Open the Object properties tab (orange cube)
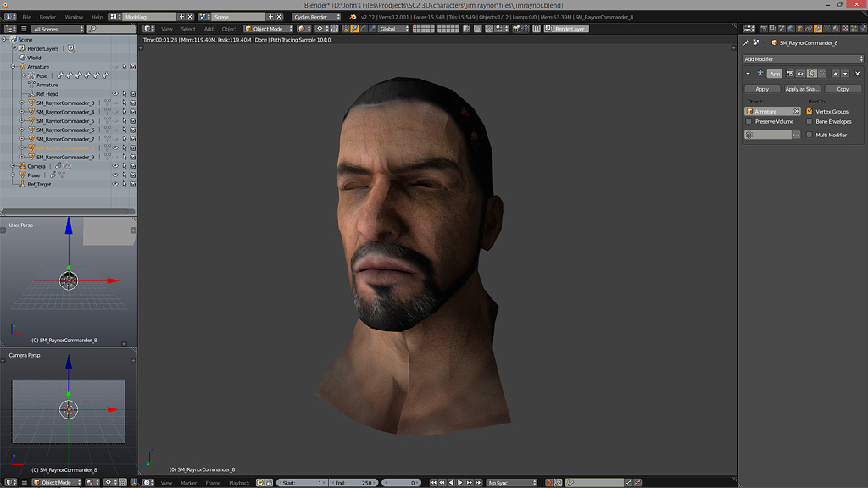Viewport: 868px width, 488px height. click(x=800, y=28)
